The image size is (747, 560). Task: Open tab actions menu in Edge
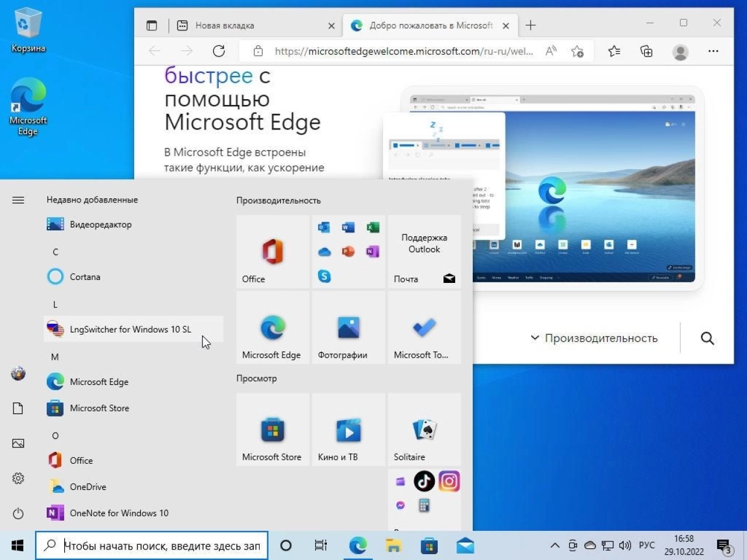pos(152,26)
